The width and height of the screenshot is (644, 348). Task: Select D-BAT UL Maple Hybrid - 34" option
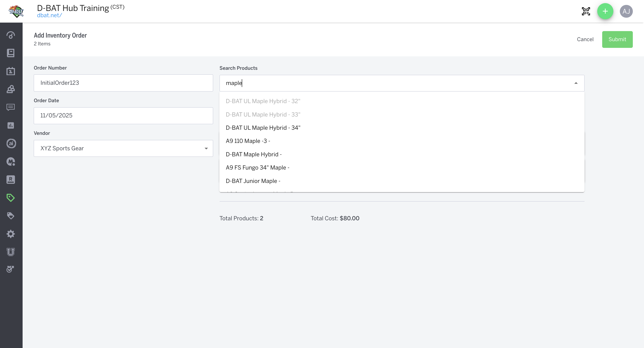(263, 128)
